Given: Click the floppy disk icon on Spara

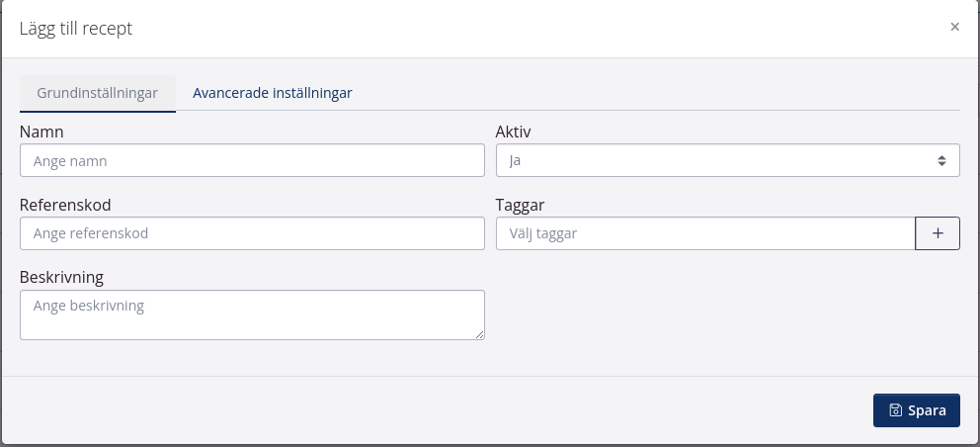Looking at the screenshot, I should [x=895, y=410].
